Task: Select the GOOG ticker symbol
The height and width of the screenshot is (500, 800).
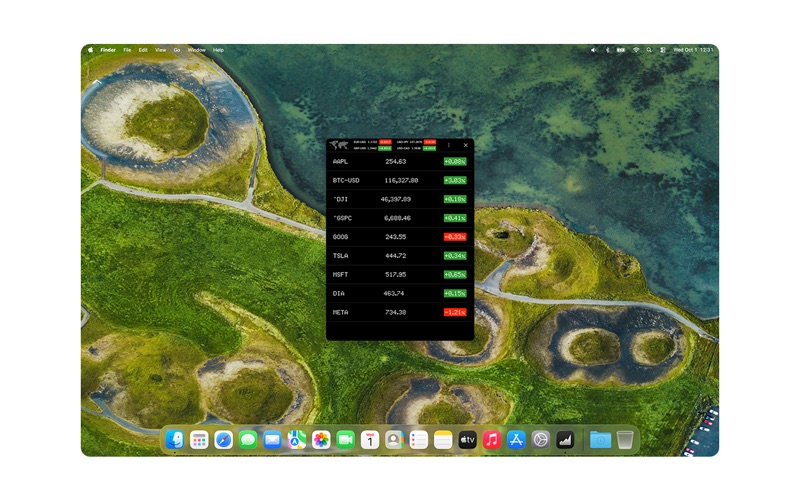Action: 340,237
